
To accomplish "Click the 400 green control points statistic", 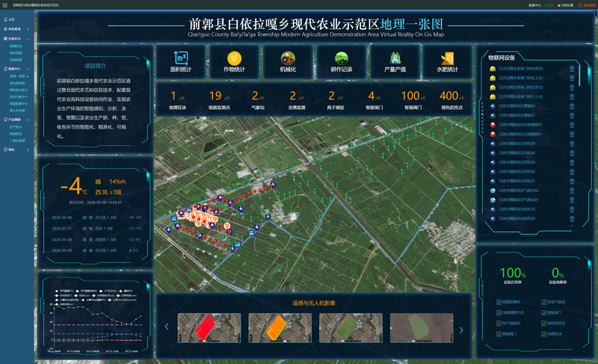I will coord(452,100).
